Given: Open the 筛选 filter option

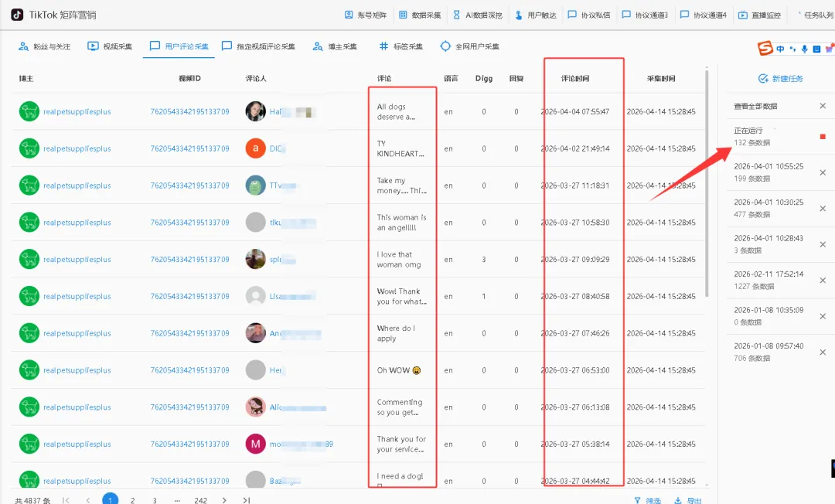Looking at the screenshot, I should (x=648, y=499).
